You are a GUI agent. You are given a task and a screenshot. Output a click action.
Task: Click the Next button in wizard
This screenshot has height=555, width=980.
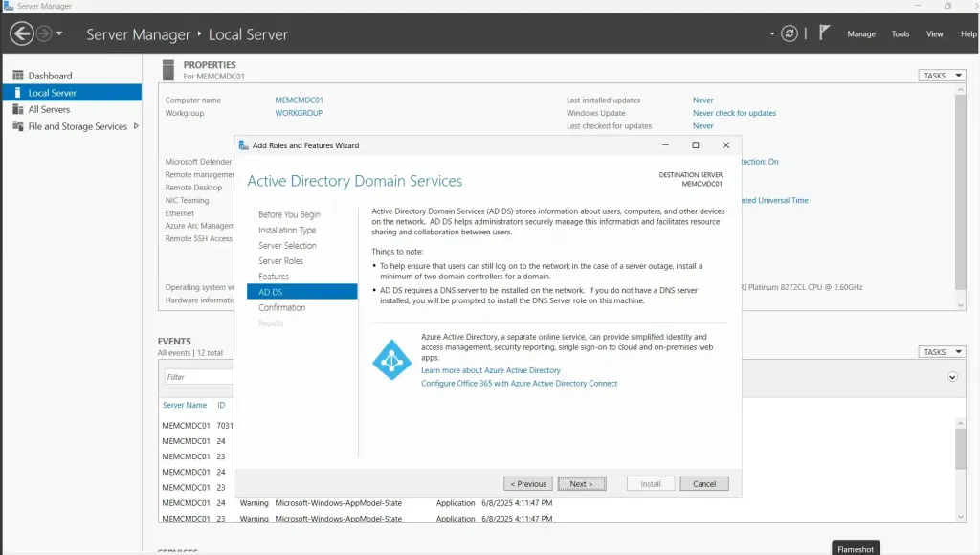[581, 484]
